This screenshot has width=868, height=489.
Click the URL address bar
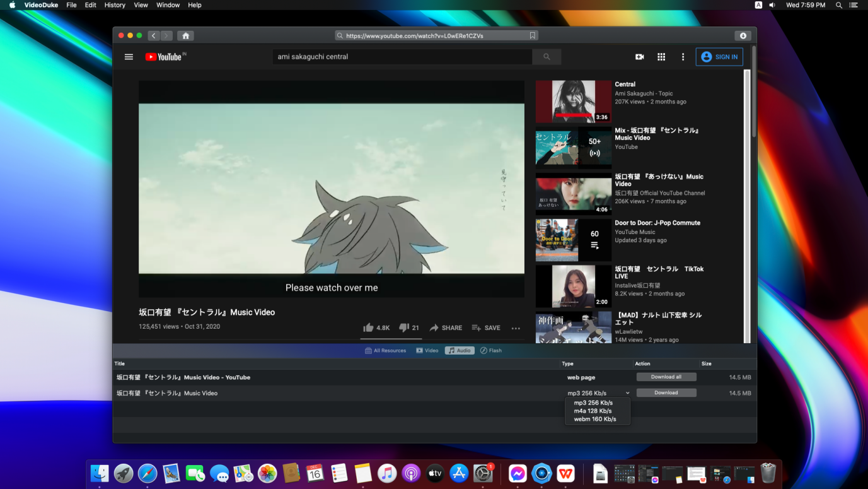pos(437,36)
